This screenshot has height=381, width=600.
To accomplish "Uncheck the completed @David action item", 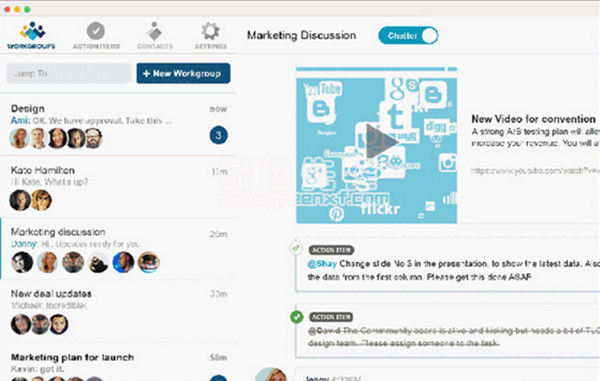I will [x=297, y=316].
